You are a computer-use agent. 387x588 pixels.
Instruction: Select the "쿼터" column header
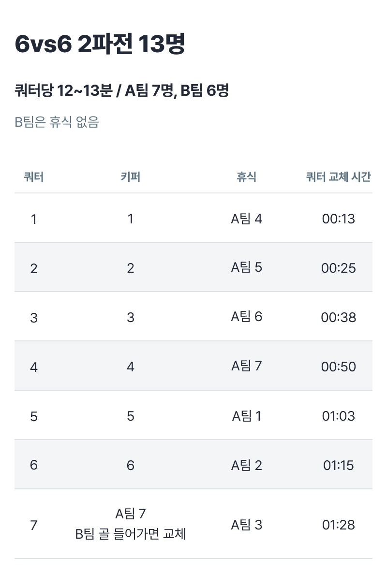(34, 177)
